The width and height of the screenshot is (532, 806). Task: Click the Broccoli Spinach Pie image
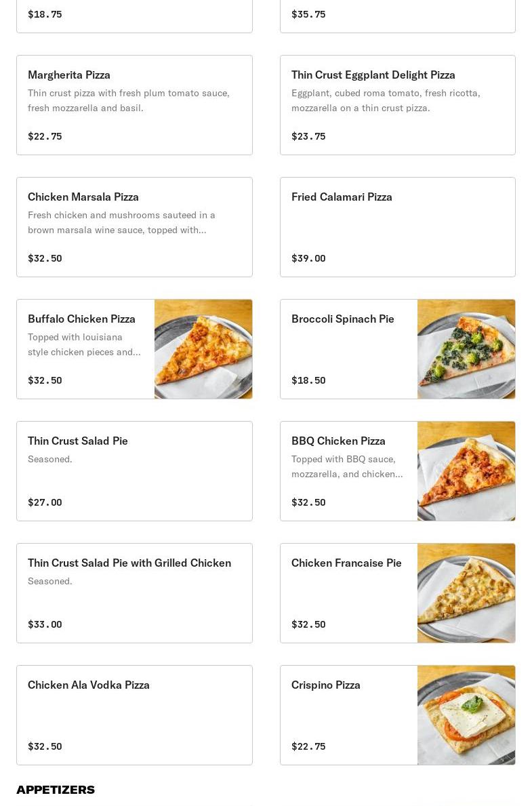[x=466, y=349]
